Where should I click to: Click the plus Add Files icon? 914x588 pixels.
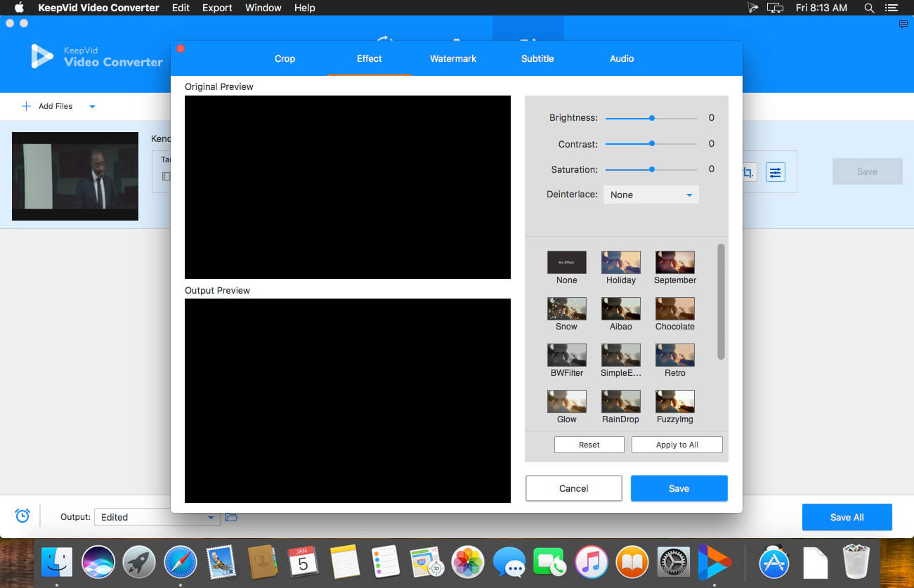click(26, 106)
